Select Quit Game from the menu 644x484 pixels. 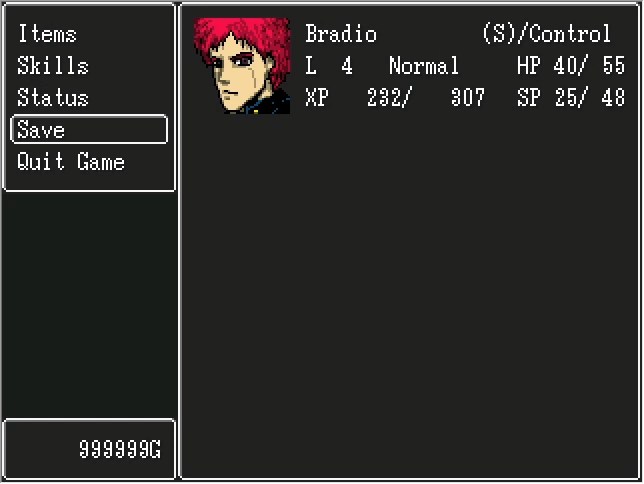(x=71, y=161)
